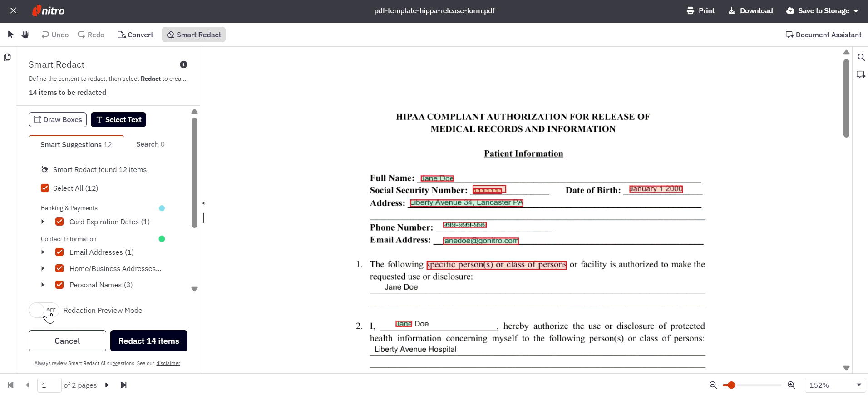This screenshot has width=868, height=395.
Task: Jump to the last page
Action: (x=123, y=385)
